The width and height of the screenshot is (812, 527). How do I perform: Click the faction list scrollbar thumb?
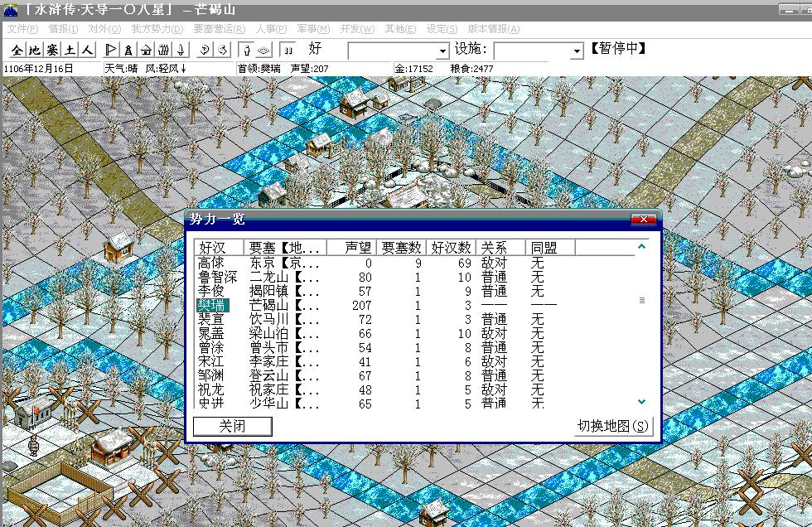[x=641, y=300]
